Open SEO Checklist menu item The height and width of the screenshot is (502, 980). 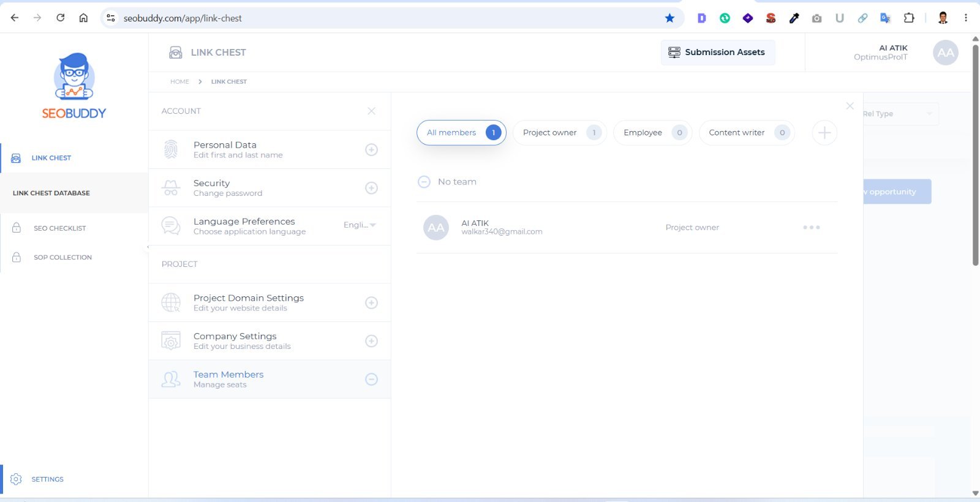(60, 228)
